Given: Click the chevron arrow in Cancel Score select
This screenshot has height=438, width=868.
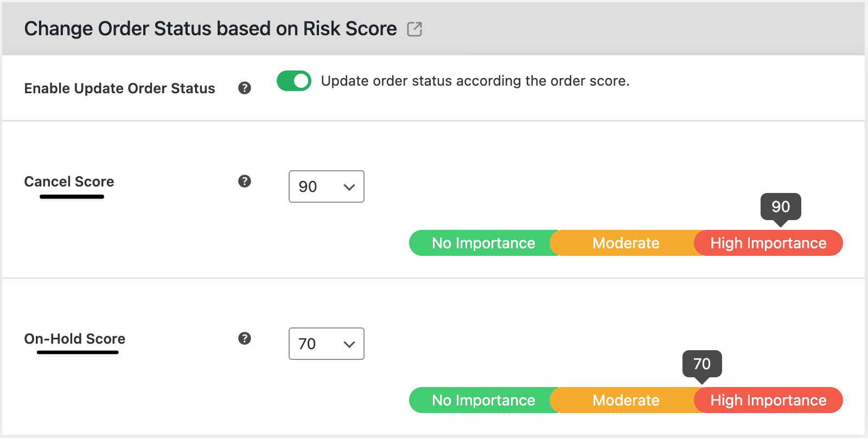Looking at the screenshot, I should tap(349, 187).
